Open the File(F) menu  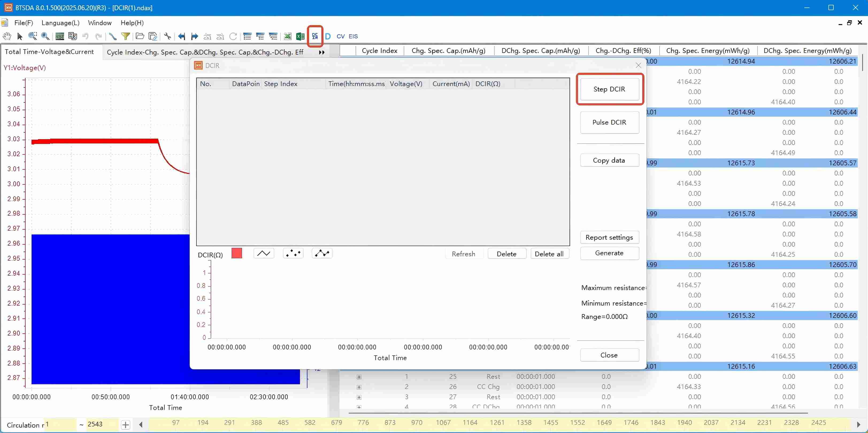(24, 23)
